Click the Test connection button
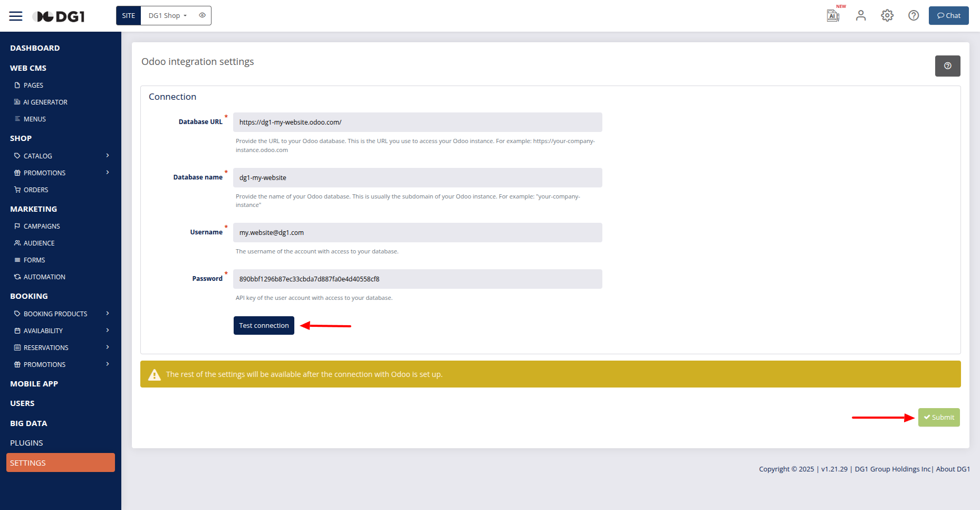This screenshot has width=980, height=510. click(264, 325)
